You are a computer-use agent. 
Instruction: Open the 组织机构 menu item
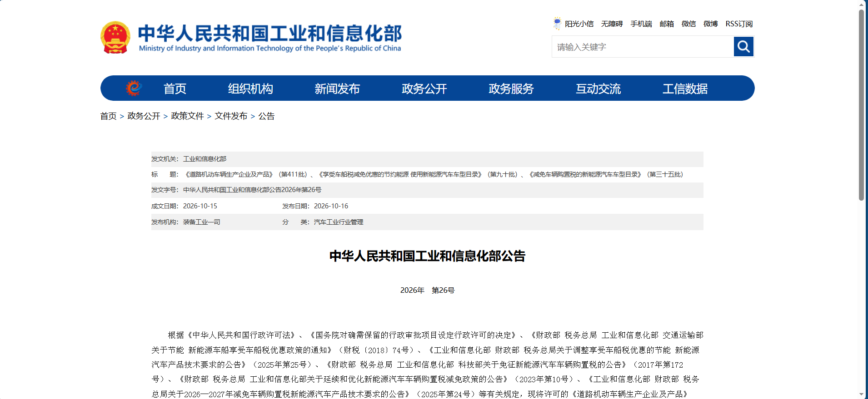coord(250,89)
